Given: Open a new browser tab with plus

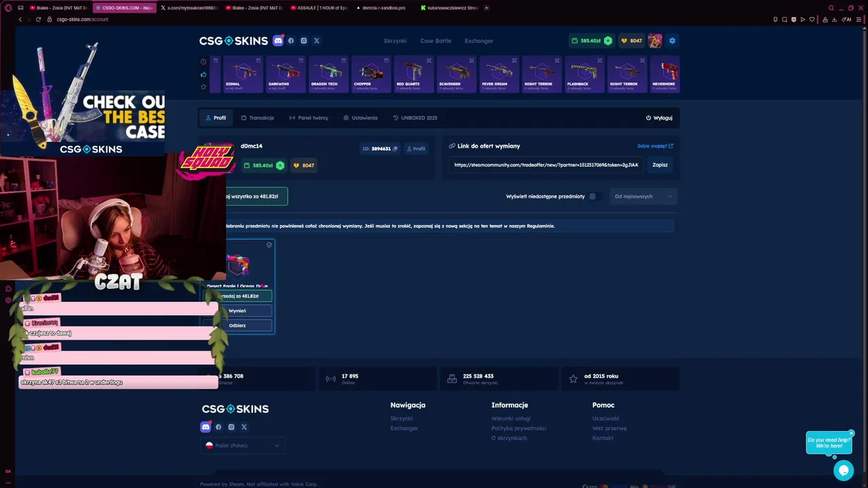Looking at the screenshot, I should [x=486, y=8].
